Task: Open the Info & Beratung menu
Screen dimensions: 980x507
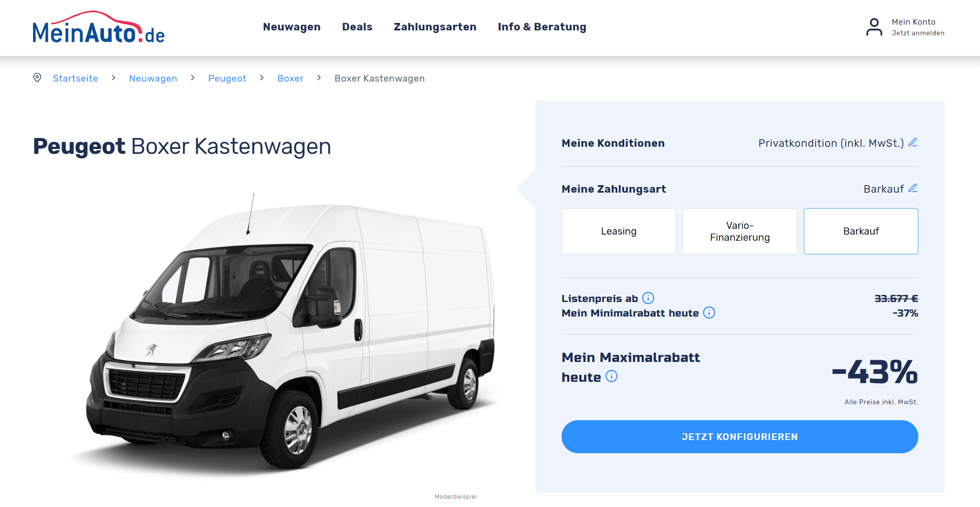Action: (542, 27)
